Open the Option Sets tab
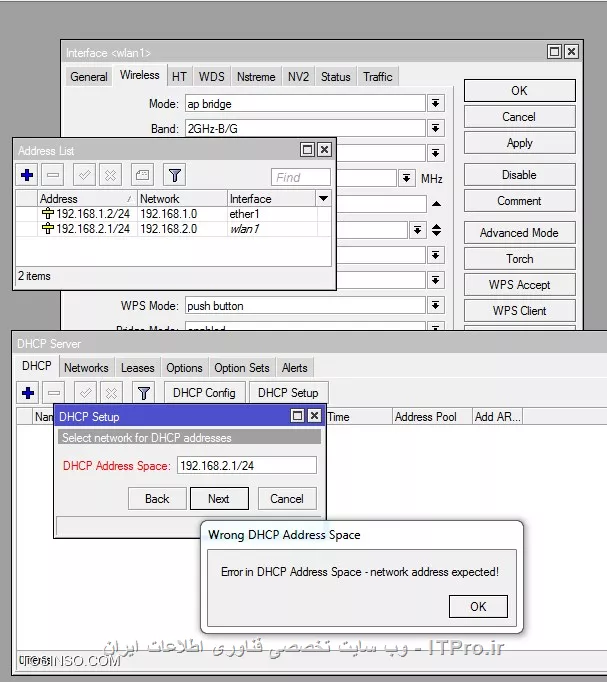607x682 pixels. (242, 368)
